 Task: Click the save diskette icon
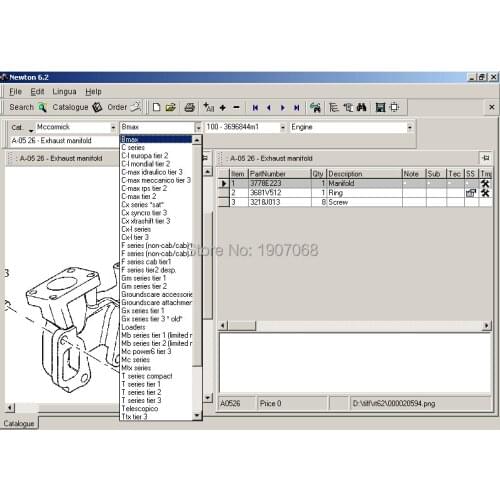[380, 107]
